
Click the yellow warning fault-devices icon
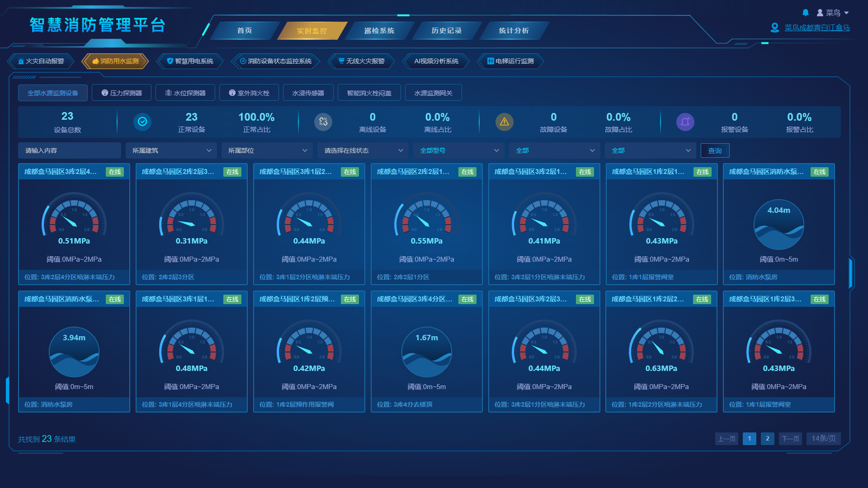(x=505, y=122)
